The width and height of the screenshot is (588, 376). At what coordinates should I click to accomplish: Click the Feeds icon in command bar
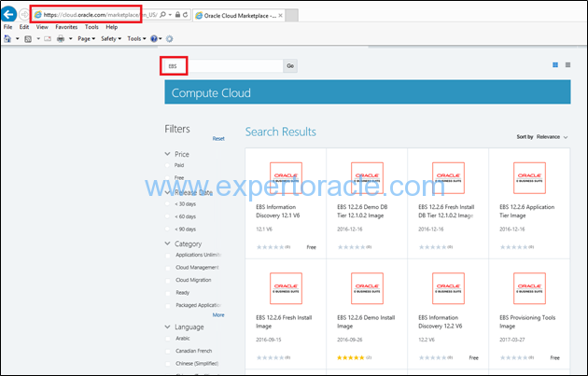[x=28, y=38]
